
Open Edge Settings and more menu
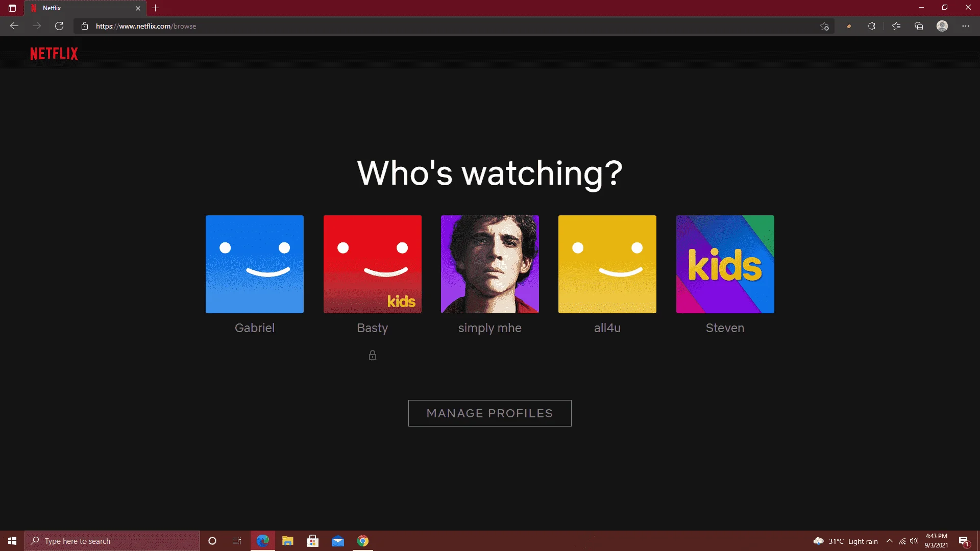click(966, 26)
